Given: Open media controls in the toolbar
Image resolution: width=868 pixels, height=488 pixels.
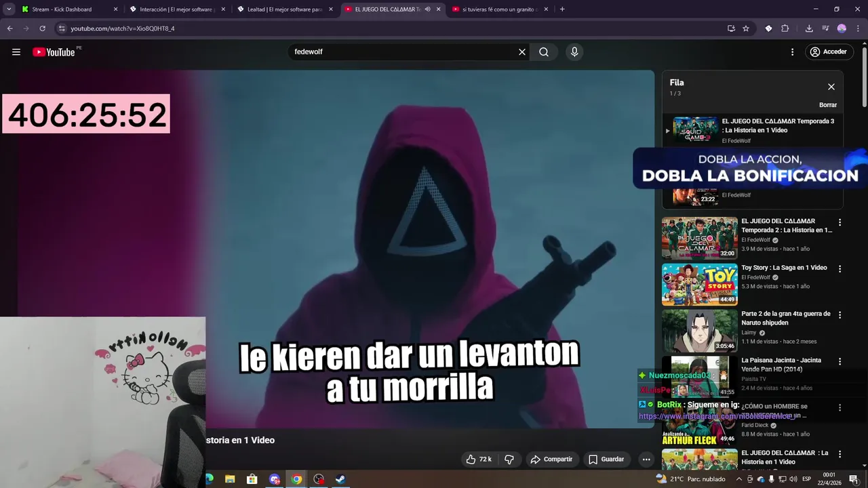Looking at the screenshot, I should (x=825, y=28).
